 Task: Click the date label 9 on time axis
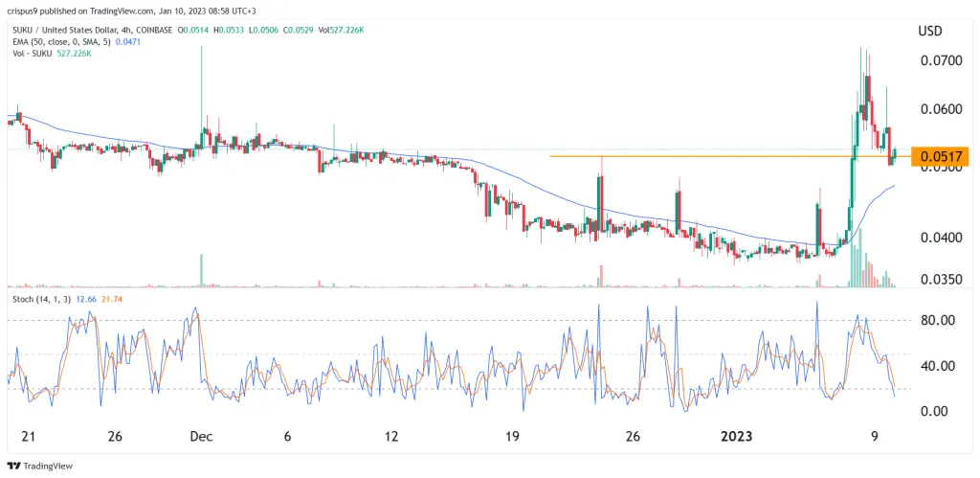pyautogui.click(x=875, y=436)
